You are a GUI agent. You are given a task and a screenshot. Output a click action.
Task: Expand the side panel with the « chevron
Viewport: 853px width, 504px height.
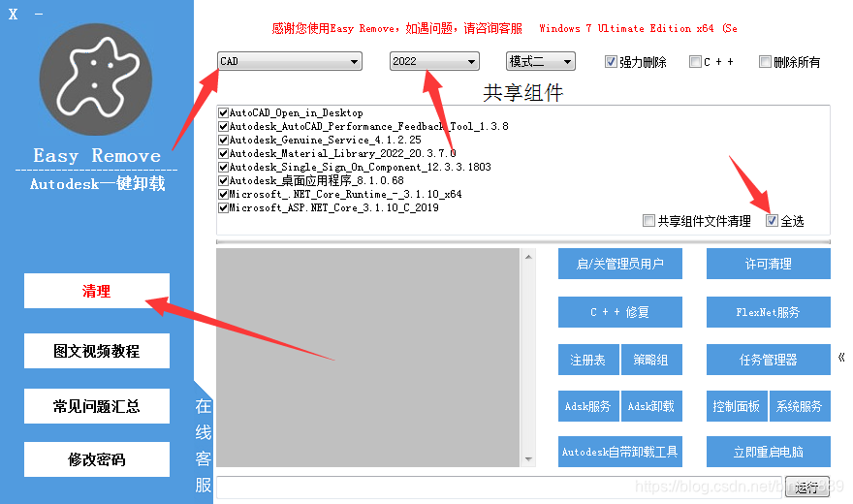[x=841, y=358]
